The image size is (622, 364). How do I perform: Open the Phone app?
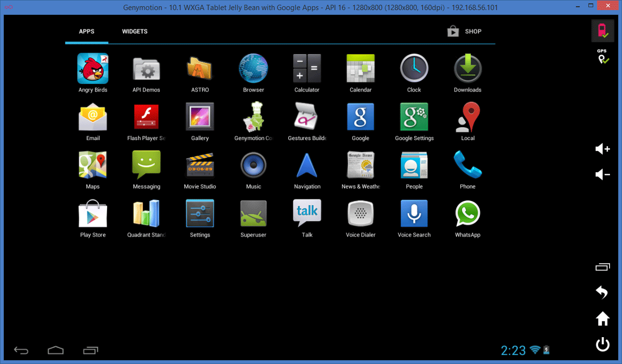[467, 165]
